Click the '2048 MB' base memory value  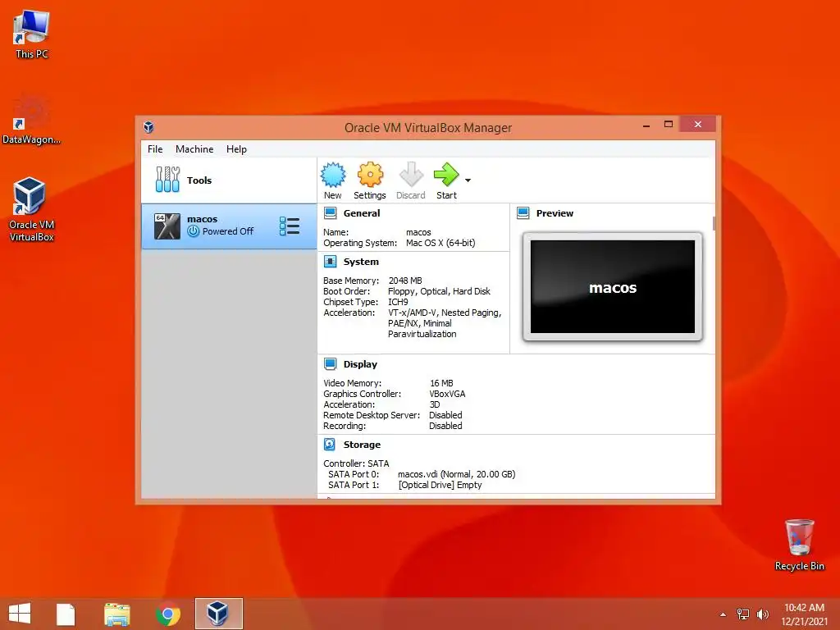[405, 281]
